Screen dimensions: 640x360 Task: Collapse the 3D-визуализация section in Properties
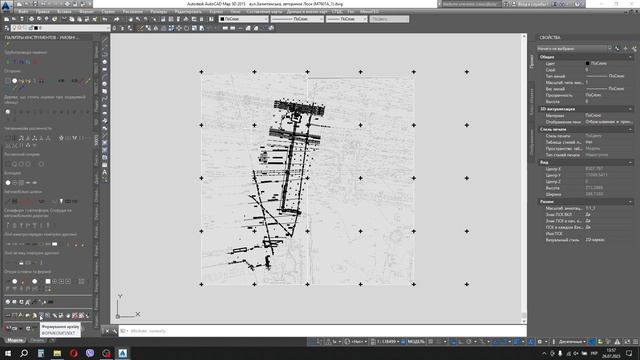point(630,109)
